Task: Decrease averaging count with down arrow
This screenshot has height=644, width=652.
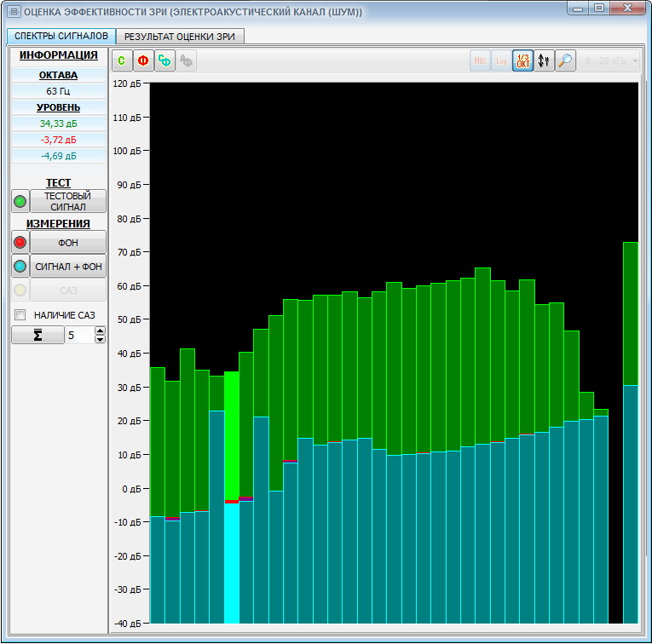Action: [100, 340]
